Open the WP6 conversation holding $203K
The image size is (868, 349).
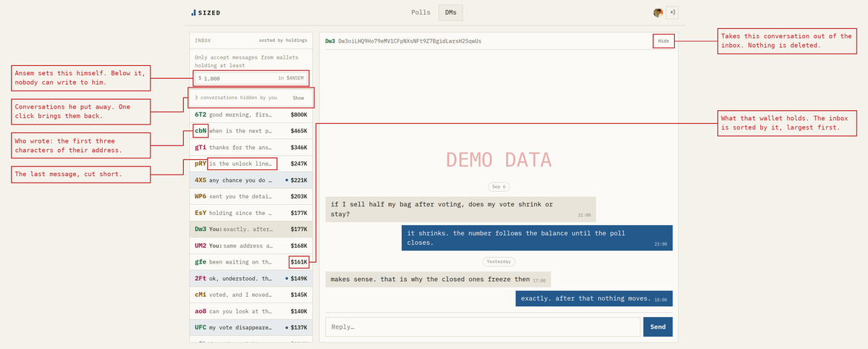coord(250,197)
